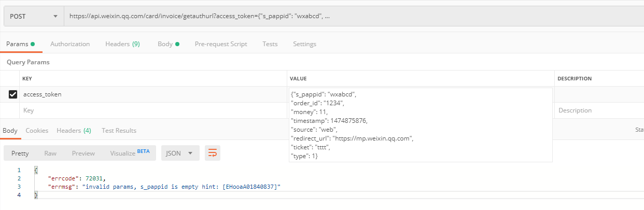Switch to the Authorization tab
Viewport: 644px width, 210px height.
pos(70,44)
